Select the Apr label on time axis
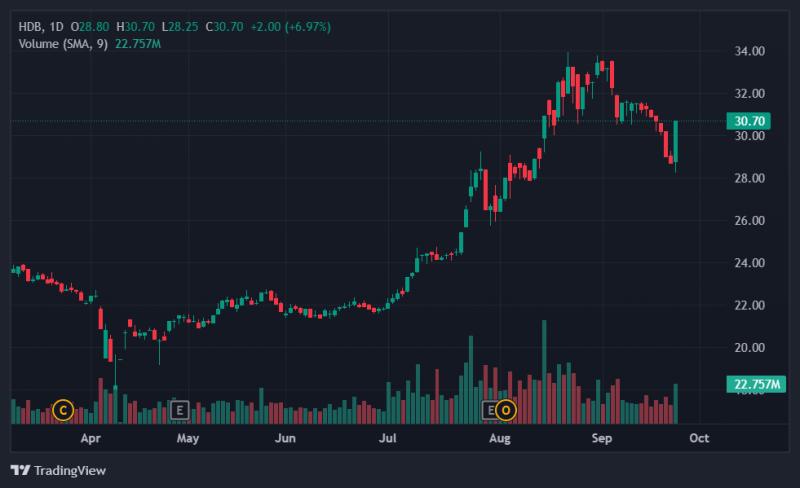 [x=90, y=438]
